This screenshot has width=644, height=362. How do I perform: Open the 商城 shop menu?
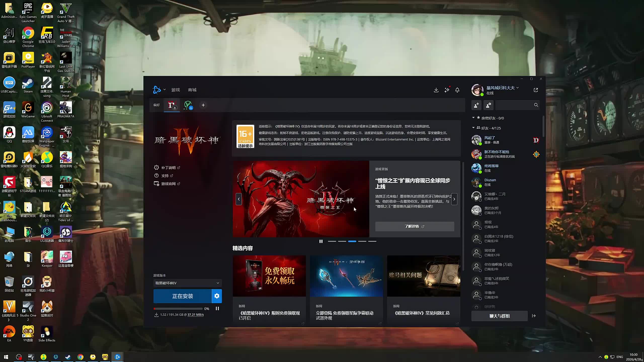click(192, 90)
